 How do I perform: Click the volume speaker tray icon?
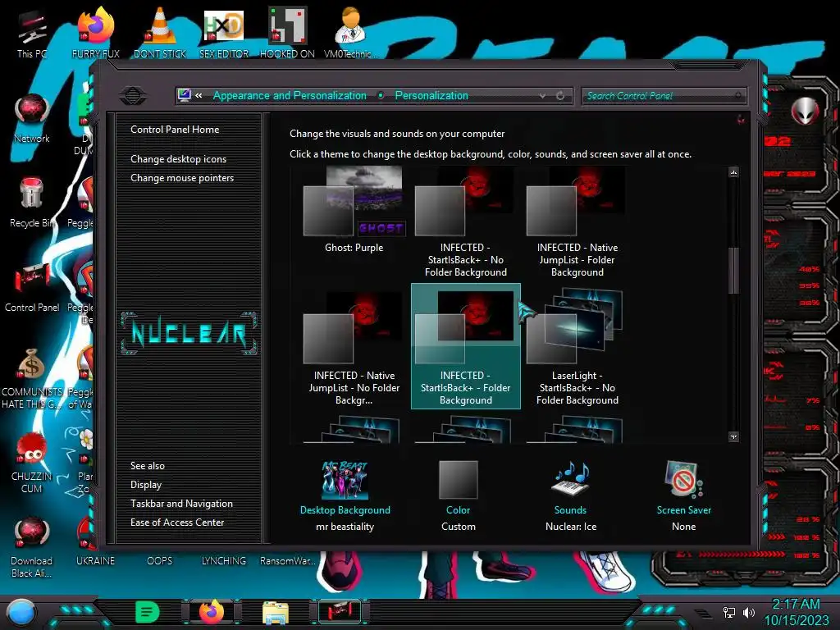pyautogui.click(x=748, y=612)
